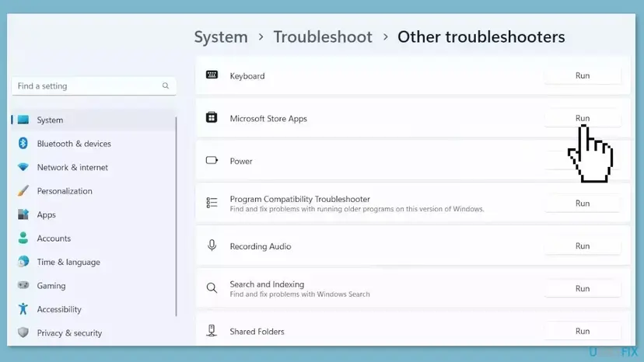Click the search magnifier in Find a setting
Viewport: 644px width, 362px height.
pyautogui.click(x=166, y=85)
